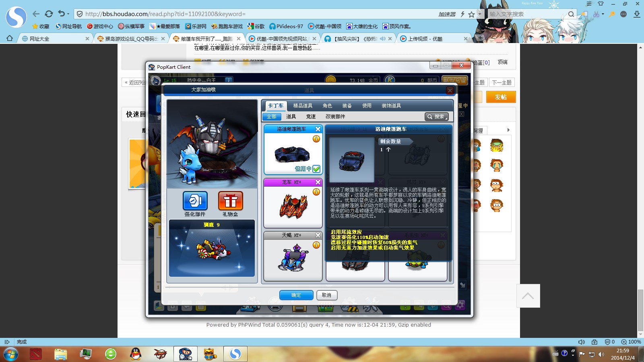Click the 取消 cancel button
644x362 pixels.
(x=327, y=295)
